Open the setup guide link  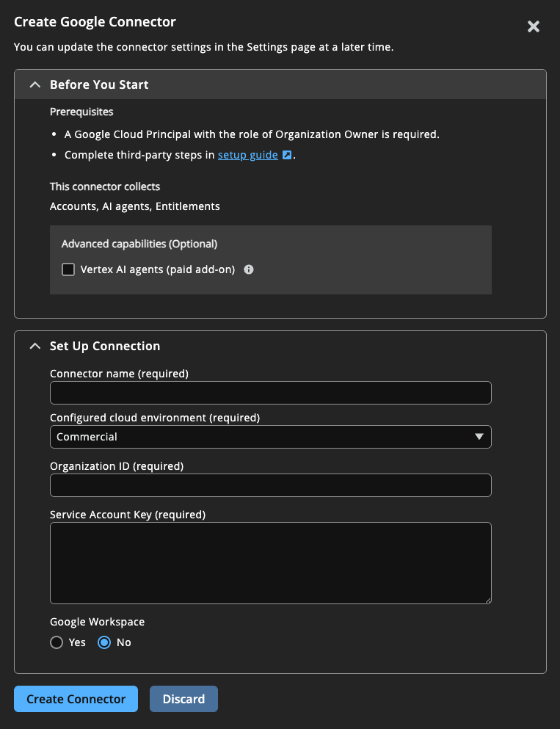(247, 154)
